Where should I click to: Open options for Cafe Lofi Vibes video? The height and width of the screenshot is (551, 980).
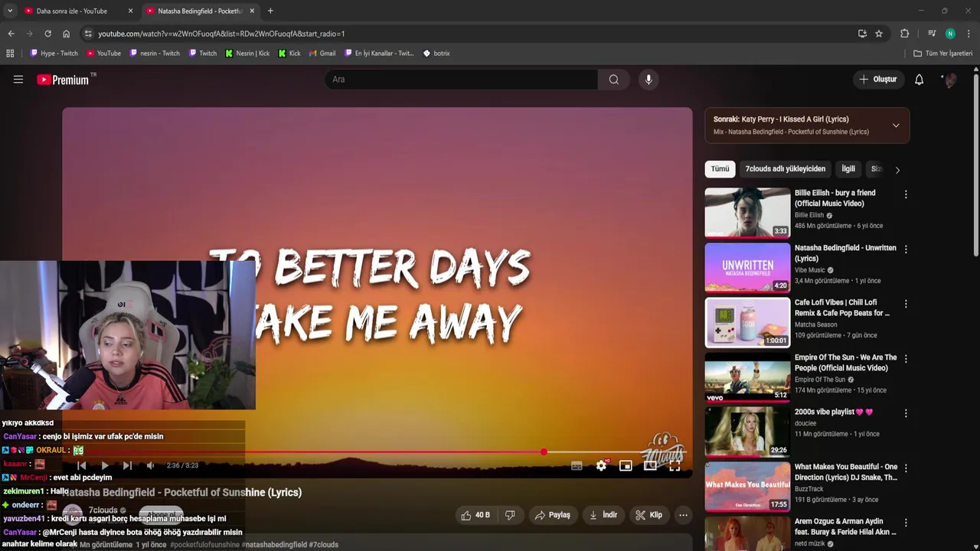(x=906, y=304)
